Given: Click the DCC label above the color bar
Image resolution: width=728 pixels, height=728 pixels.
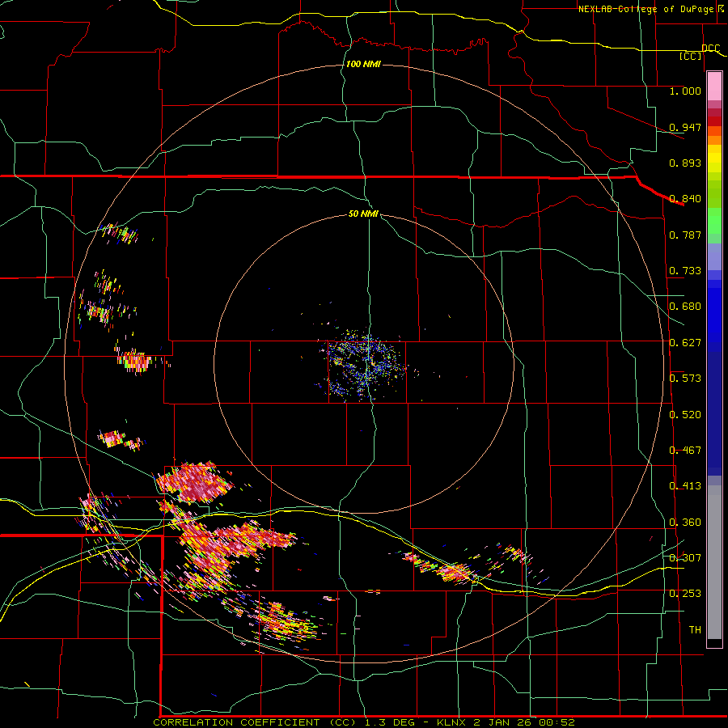Looking at the screenshot, I should click(x=710, y=48).
